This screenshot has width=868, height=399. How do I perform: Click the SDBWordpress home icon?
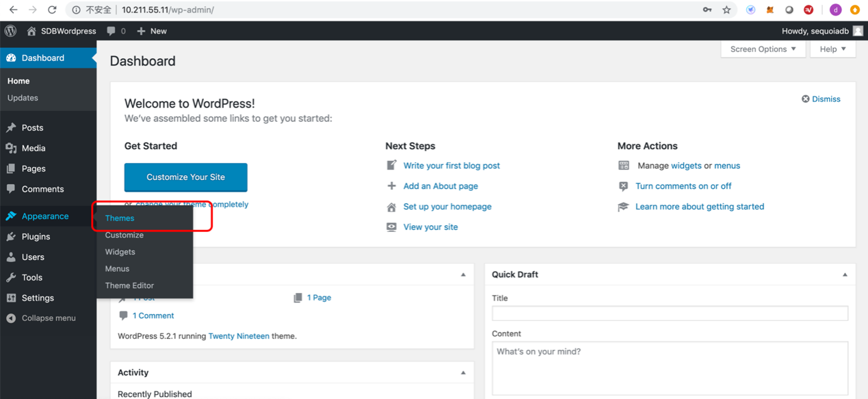(31, 31)
